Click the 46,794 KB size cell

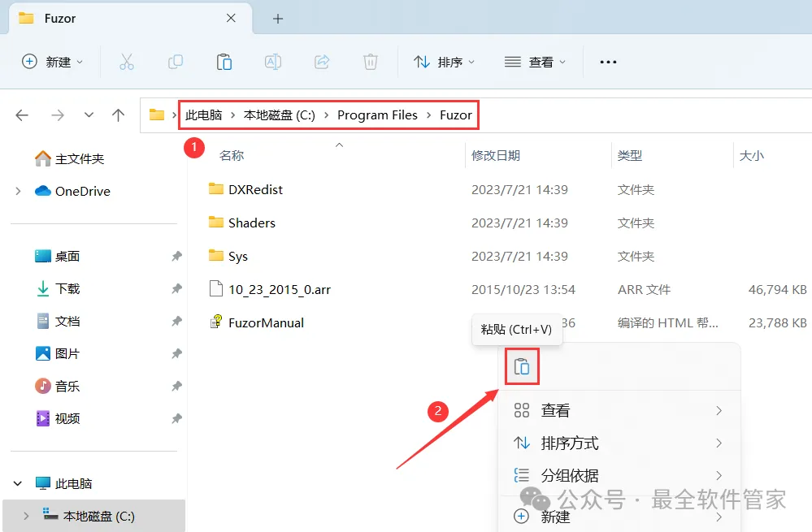777,289
